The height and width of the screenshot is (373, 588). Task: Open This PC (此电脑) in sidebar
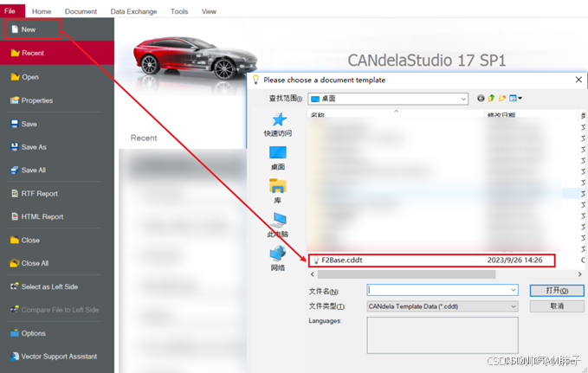[278, 224]
